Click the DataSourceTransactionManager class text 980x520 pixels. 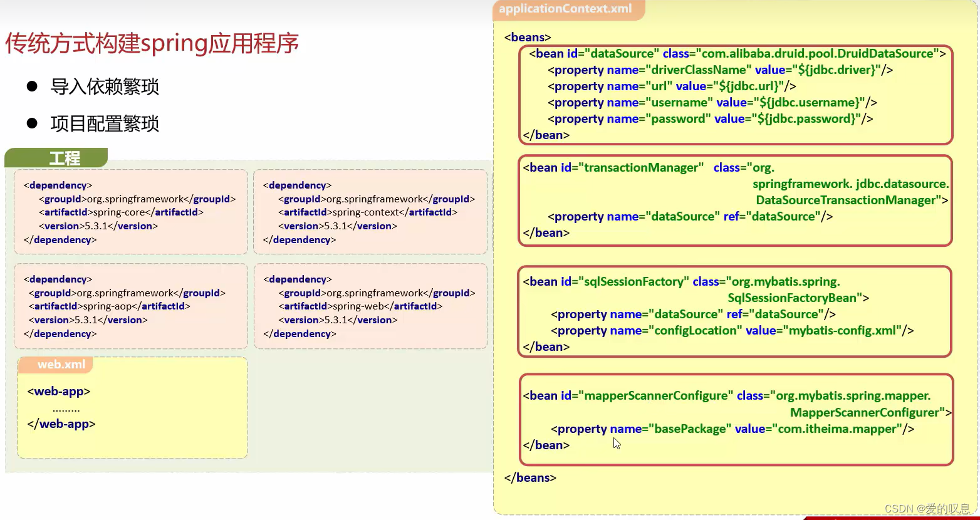click(852, 200)
